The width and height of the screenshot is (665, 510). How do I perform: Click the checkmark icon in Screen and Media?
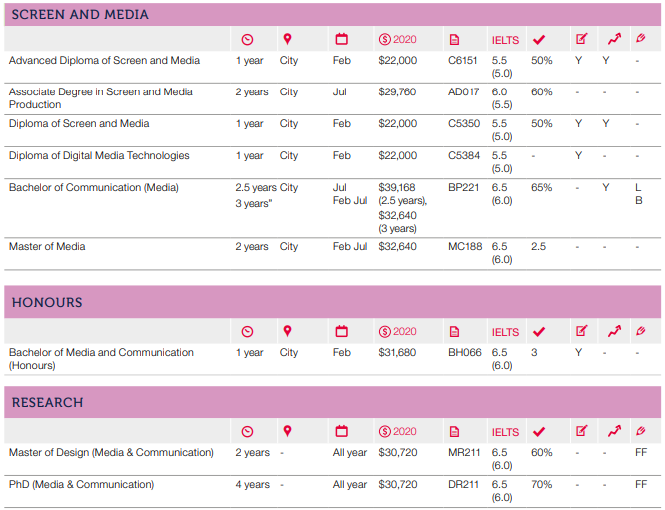[x=539, y=40]
